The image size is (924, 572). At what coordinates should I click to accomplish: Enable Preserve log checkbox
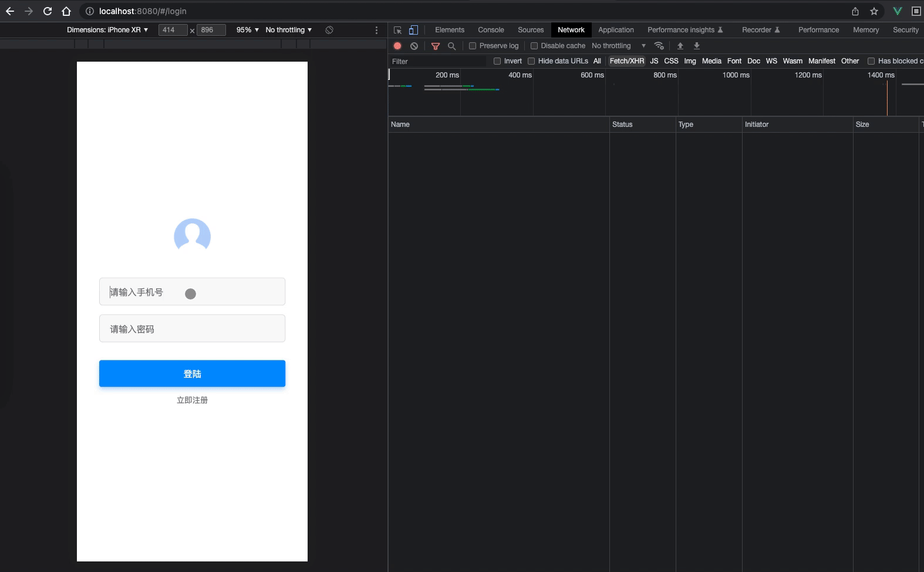[x=473, y=46]
